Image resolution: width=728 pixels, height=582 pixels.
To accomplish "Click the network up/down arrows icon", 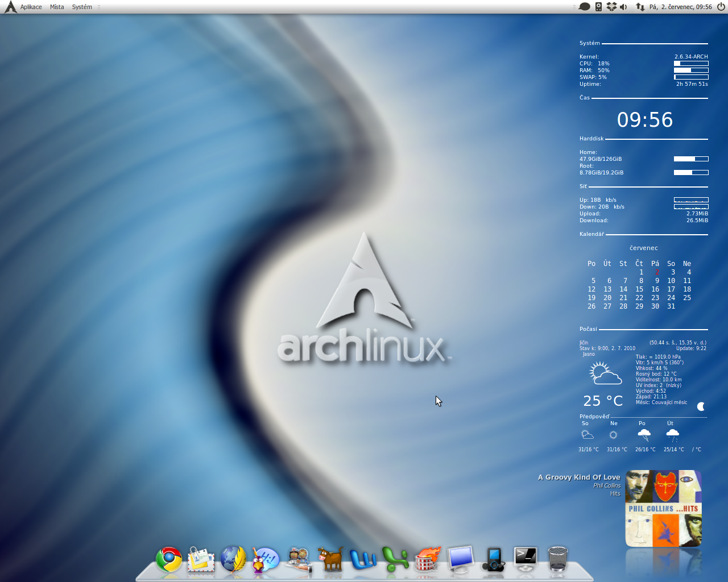I will point(640,7).
